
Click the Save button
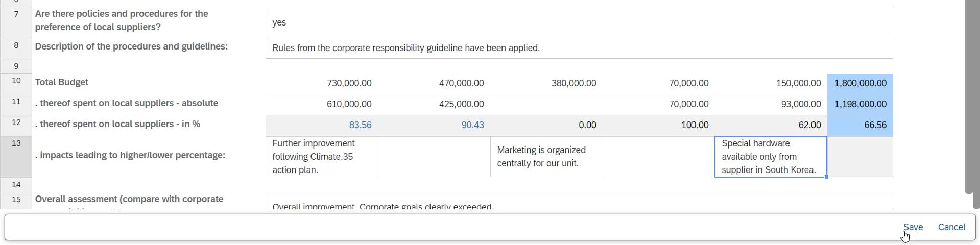point(913,227)
